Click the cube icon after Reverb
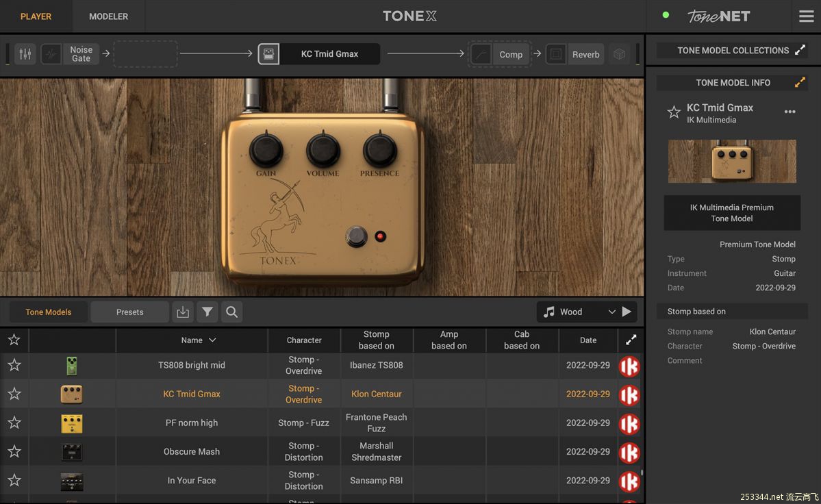Image resolution: width=821 pixels, height=504 pixels. [x=619, y=54]
